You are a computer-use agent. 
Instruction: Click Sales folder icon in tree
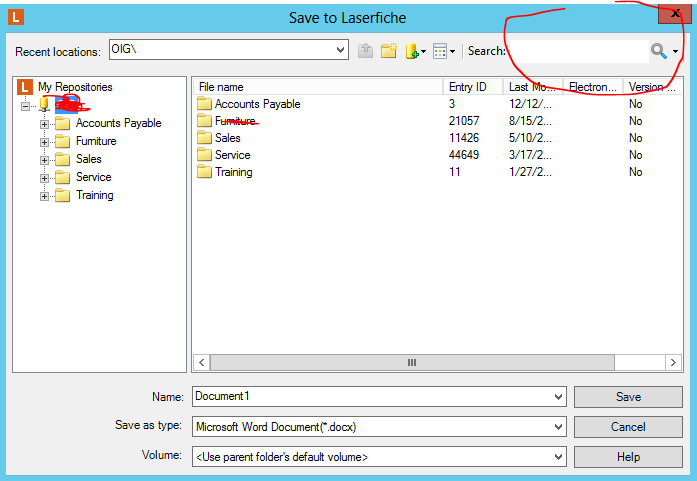click(63, 159)
